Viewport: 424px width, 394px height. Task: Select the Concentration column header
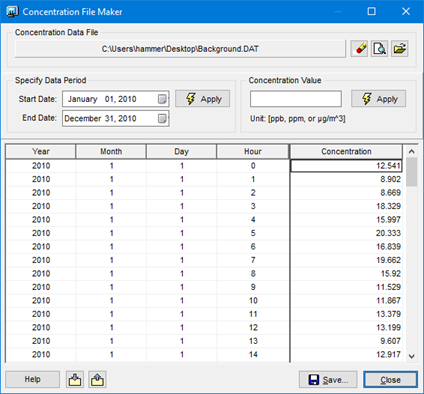[346, 151]
